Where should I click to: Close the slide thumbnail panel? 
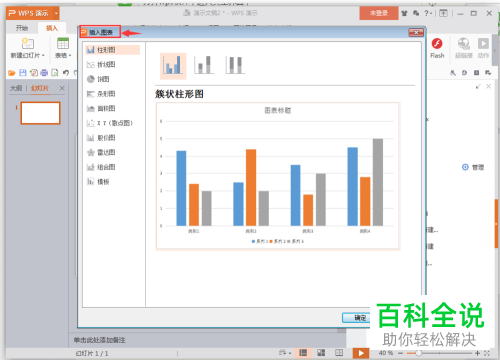point(62,88)
